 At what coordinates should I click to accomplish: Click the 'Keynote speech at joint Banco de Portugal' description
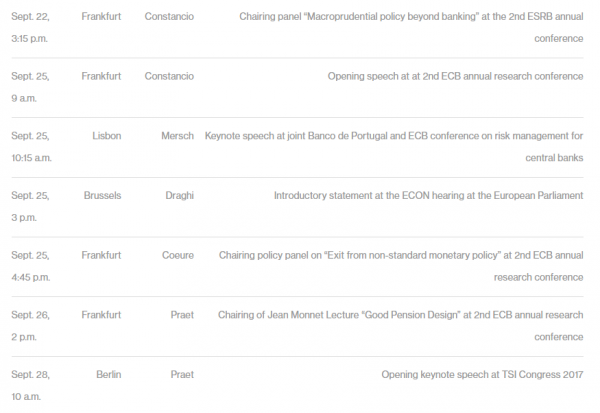394,147
